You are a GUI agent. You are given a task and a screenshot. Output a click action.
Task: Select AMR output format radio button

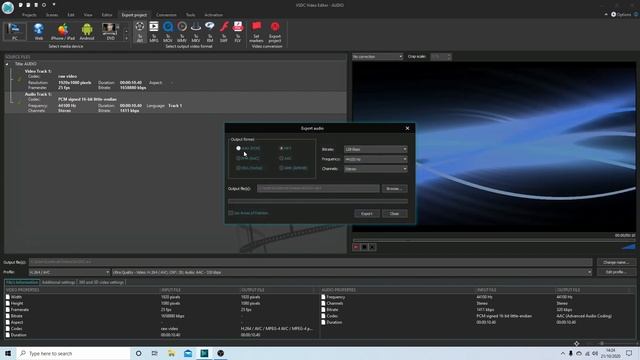tap(281, 168)
